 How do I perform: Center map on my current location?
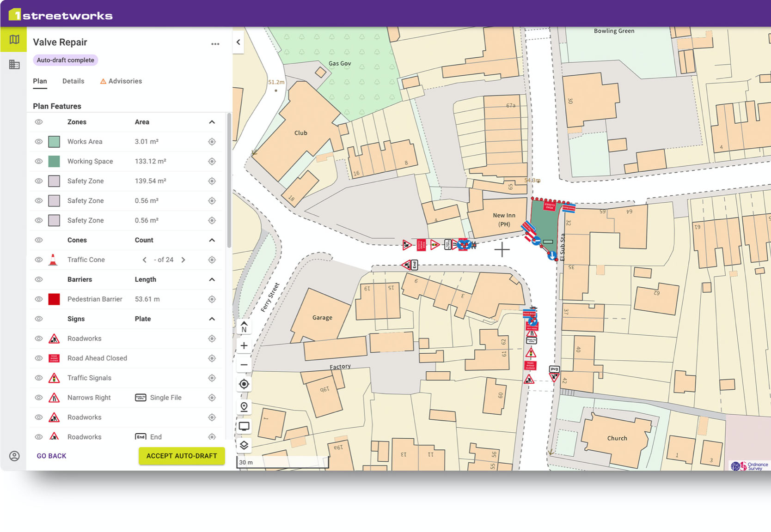[x=244, y=384]
